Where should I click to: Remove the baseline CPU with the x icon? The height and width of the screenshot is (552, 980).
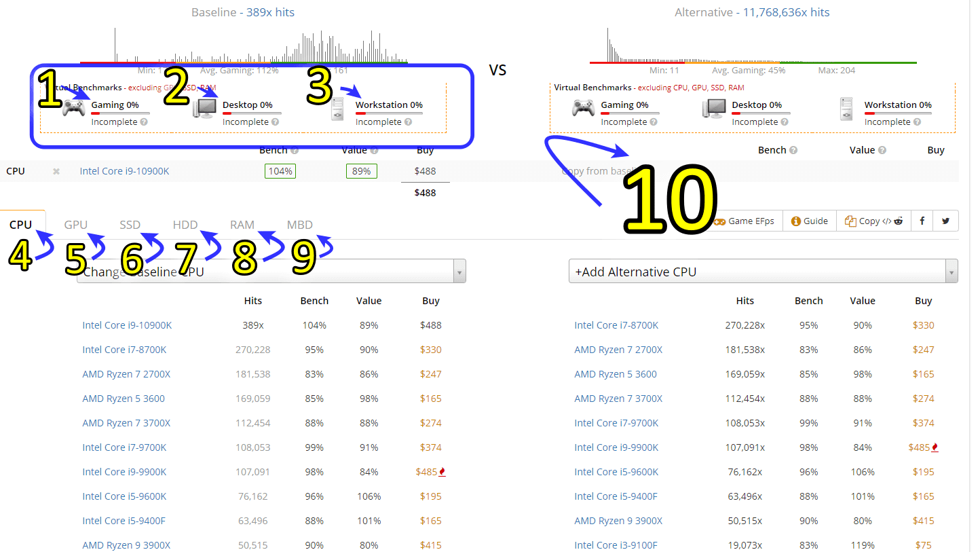(56, 171)
